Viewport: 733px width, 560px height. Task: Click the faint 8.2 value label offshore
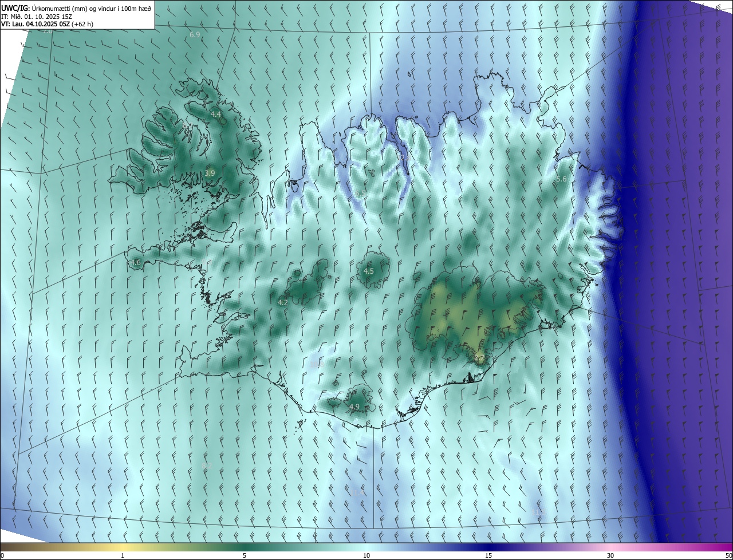click(207, 466)
